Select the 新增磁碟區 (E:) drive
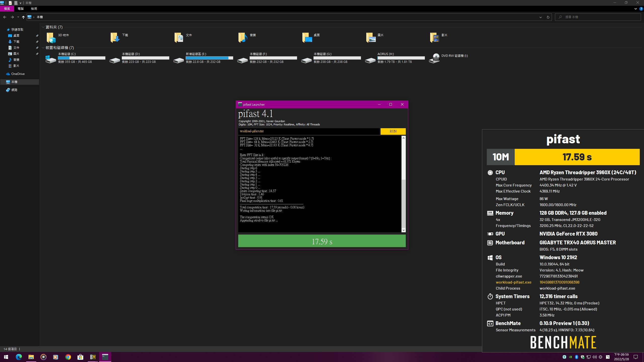The width and height of the screenshot is (644, 362). click(x=203, y=58)
